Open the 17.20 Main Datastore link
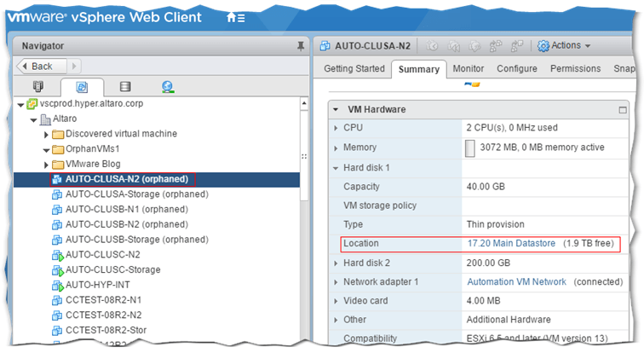The width and height of the screenshot is (644, 353). 511,243
